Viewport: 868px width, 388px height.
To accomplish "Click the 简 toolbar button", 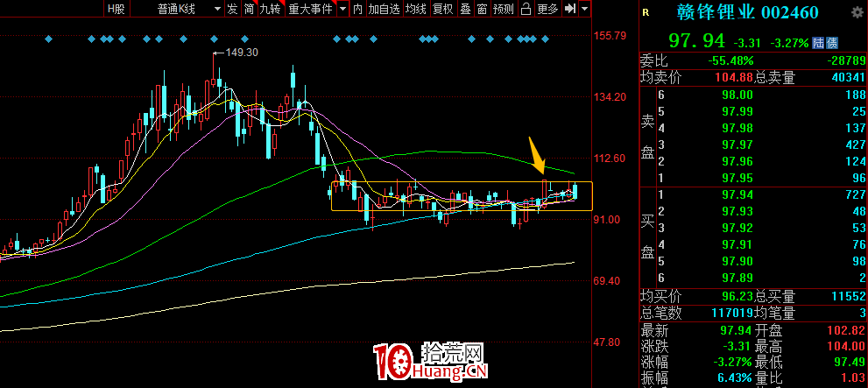I will [249, 9].
